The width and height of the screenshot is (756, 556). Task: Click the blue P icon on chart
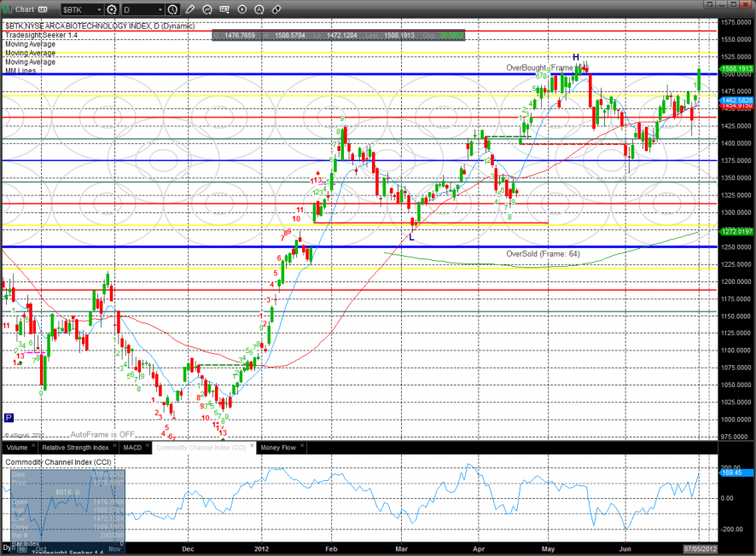pos(9,418)
